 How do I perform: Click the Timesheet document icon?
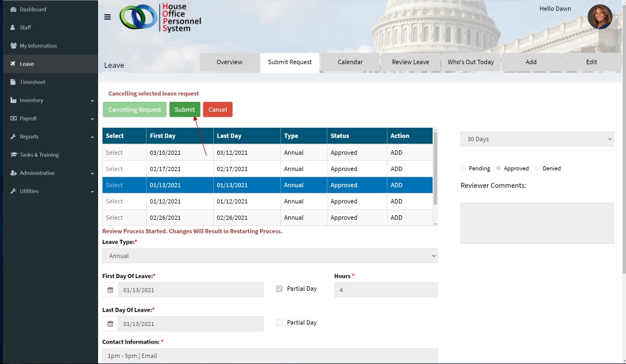[x=13, y=82]
